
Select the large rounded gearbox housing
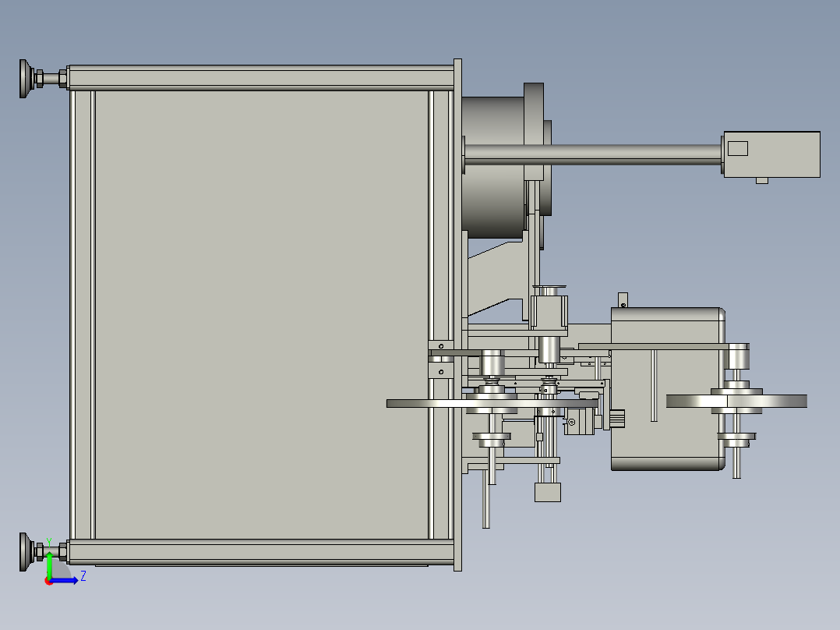(x=668, y=389)
